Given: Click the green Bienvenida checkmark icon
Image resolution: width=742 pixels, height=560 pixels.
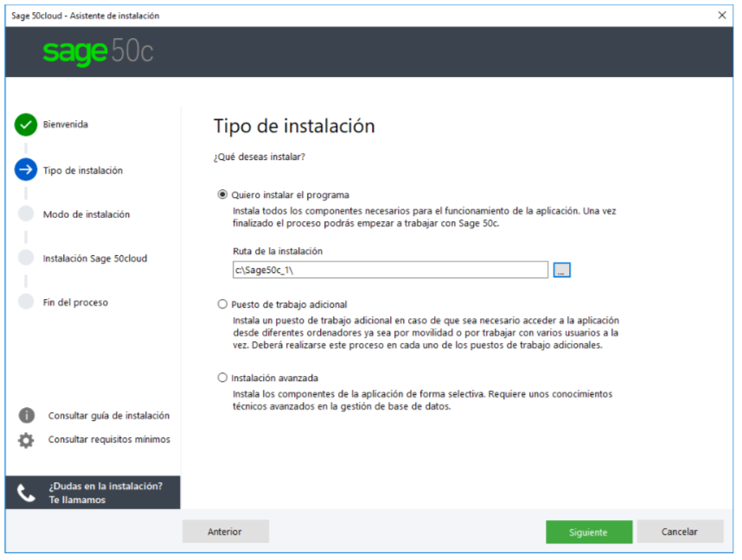Looking at the screenshot, I should tap(26, 124).
